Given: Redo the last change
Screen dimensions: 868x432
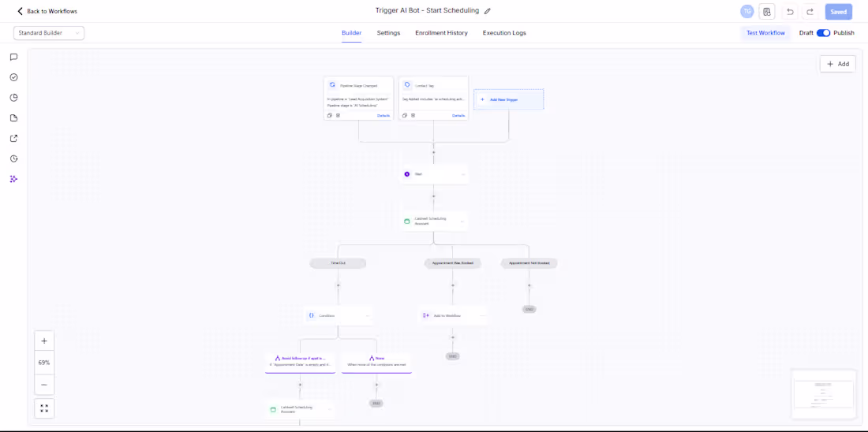Looking at the screenshot, I should [x=810, y=12].
